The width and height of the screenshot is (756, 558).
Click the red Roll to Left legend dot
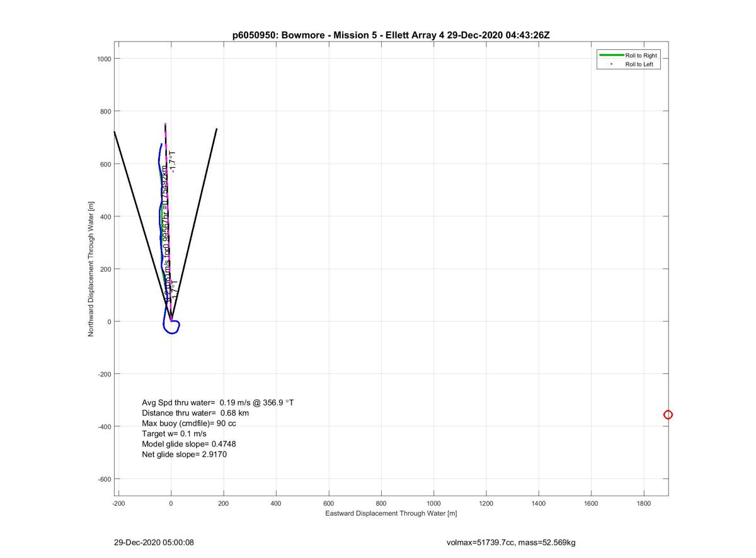coord(612,64)
